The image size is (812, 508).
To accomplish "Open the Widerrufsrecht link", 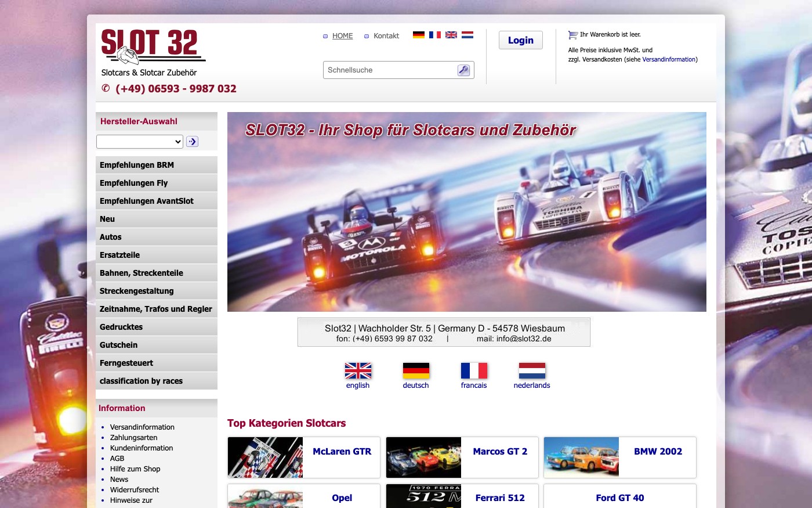I will (x=135, y=490).
